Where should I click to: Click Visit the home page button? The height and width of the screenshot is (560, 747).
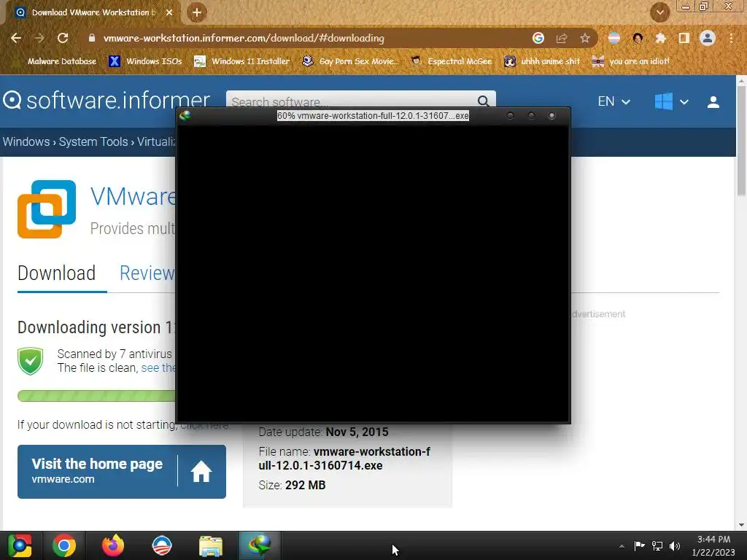[122, 472]
